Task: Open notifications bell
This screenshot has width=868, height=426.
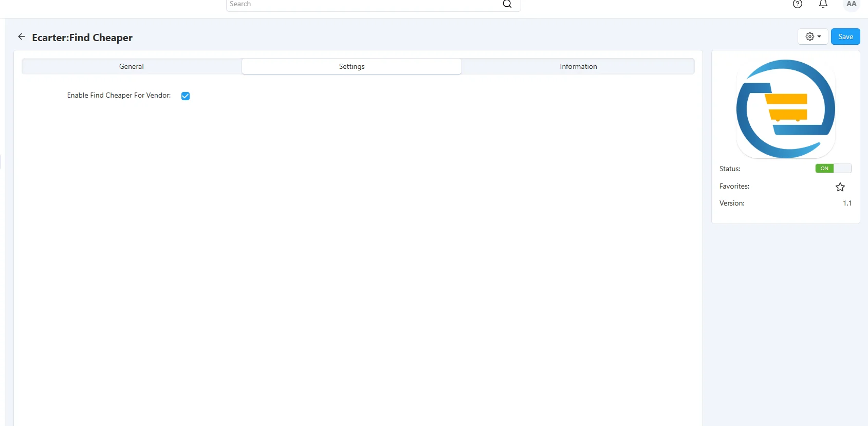Action: (823, 4)
